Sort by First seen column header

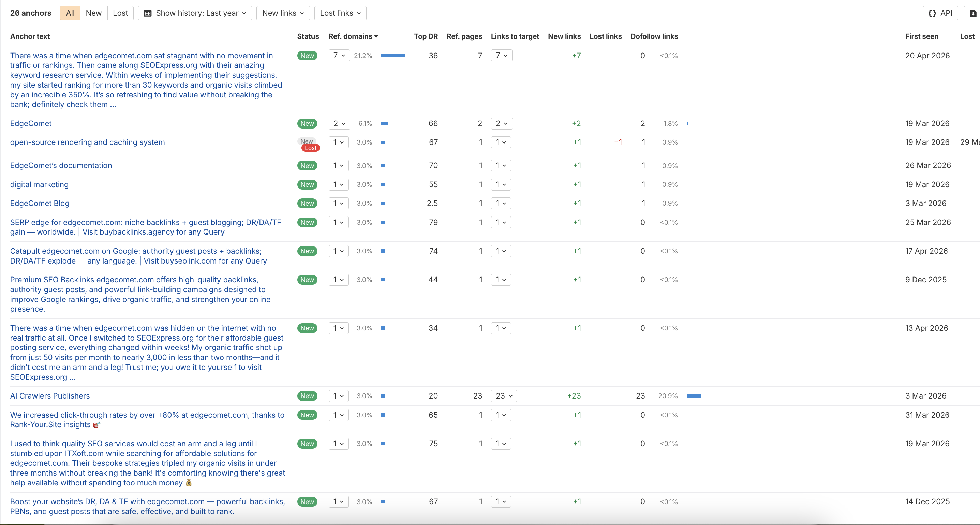pos(921,36)
